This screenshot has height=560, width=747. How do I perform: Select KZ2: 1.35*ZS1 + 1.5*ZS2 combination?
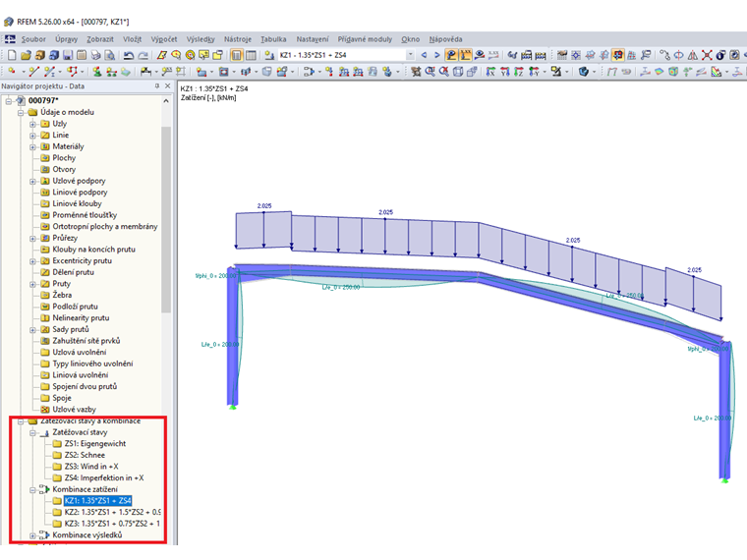point(112,513)
